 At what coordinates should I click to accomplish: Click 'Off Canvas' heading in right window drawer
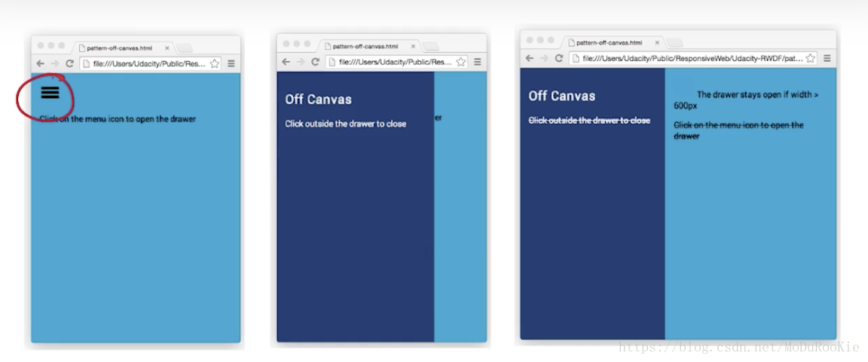(x=562, y=96)
